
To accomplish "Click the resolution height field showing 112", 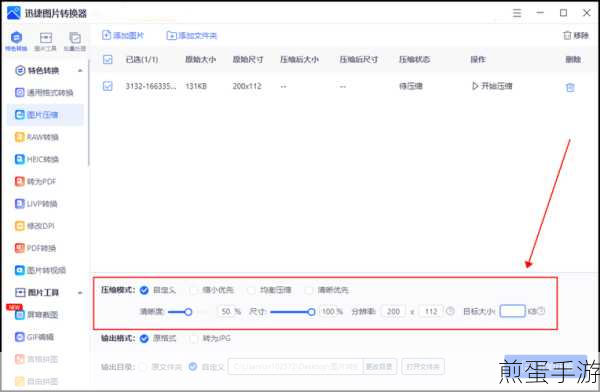I will coord(431,312).
